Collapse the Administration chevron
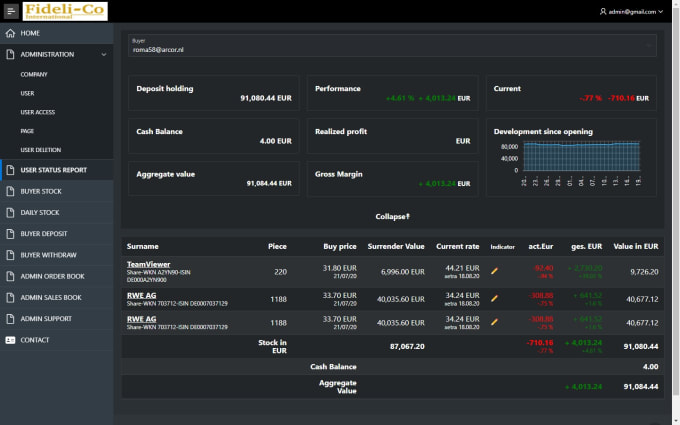The height and width of the screenshot is (425, 680). coord(104,55)
